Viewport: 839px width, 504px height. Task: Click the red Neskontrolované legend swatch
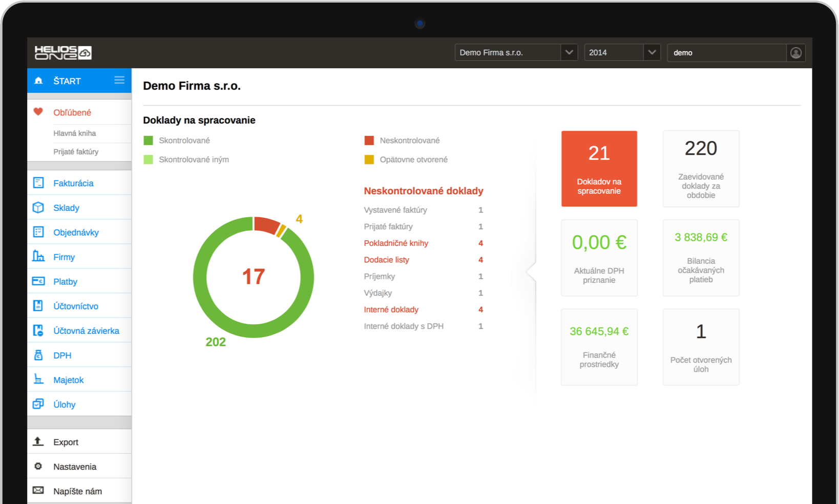369,140
